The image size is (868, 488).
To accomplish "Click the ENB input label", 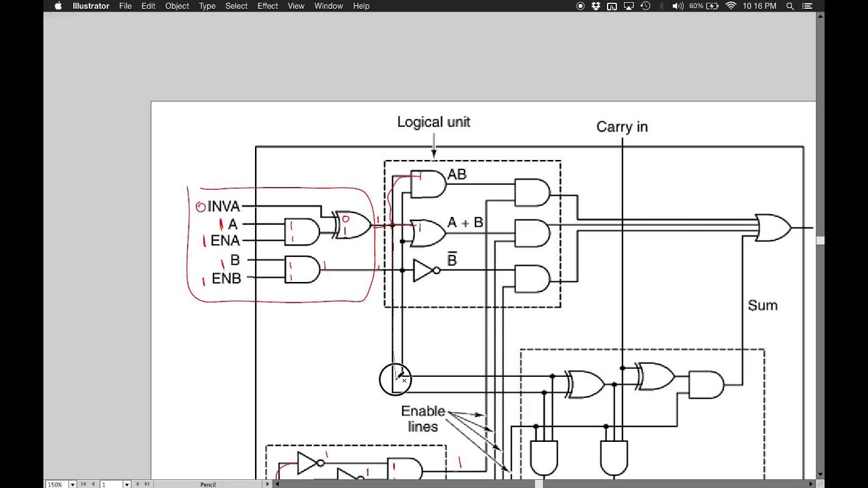I will pos(226,278).
